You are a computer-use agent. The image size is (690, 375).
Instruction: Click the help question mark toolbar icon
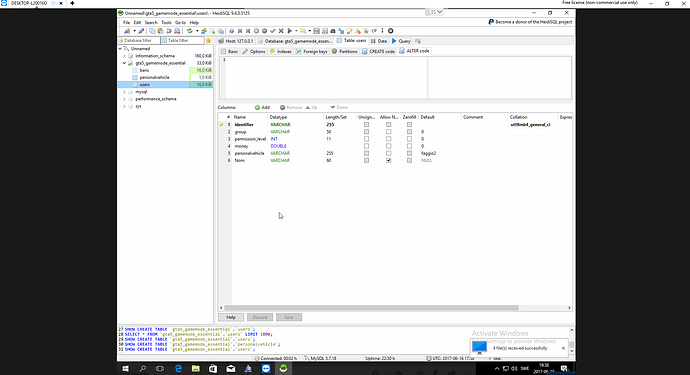231,31
